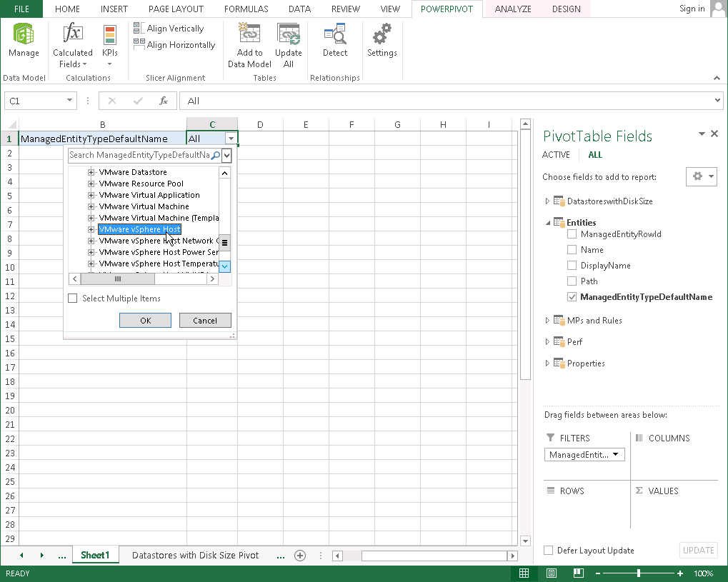Check the DisplayName field
The width and height of the screenshot is (728, 582).
click(572, 266)
